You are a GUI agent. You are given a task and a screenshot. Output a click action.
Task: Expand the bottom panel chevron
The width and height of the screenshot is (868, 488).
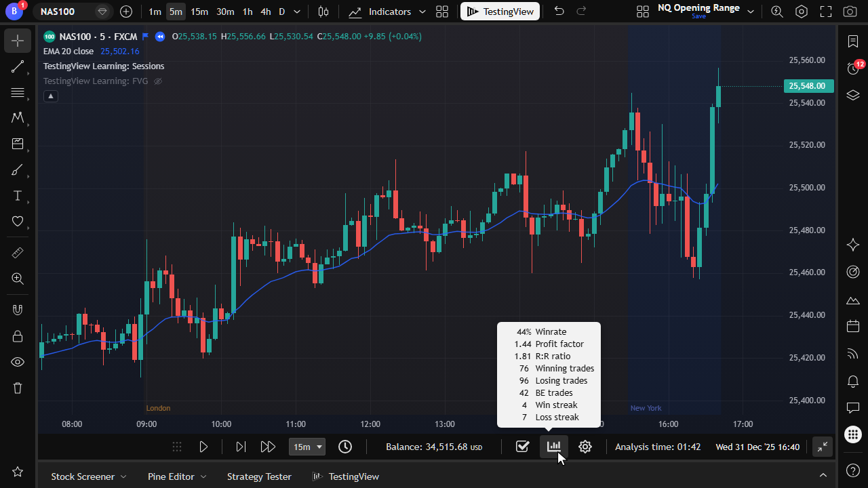click(x=823, y=476)
